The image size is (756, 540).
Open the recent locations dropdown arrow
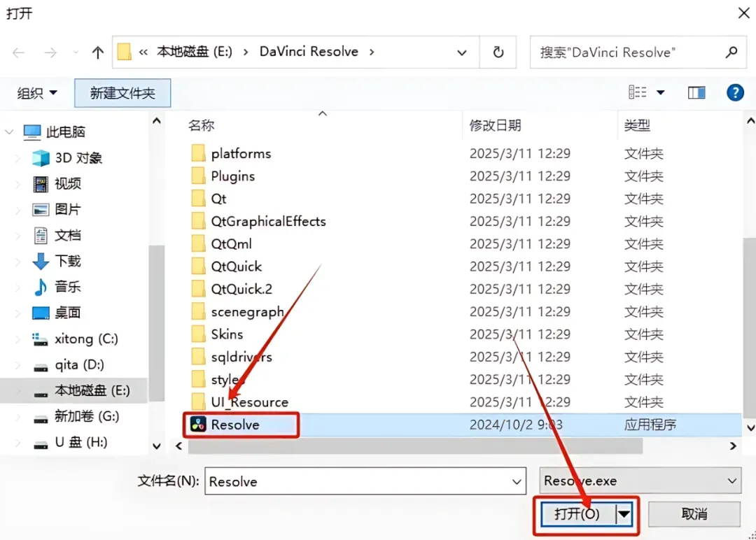point(76,52)
